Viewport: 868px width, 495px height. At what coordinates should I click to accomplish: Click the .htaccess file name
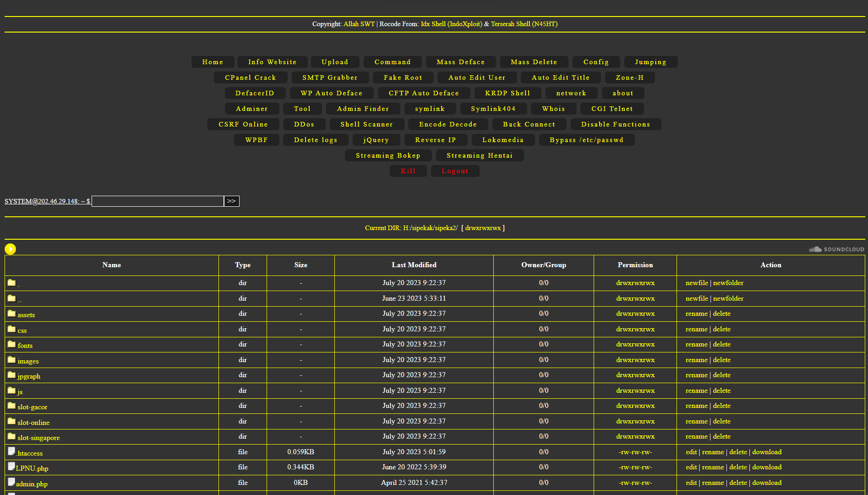pyautogui.click(x=29, y=453)
